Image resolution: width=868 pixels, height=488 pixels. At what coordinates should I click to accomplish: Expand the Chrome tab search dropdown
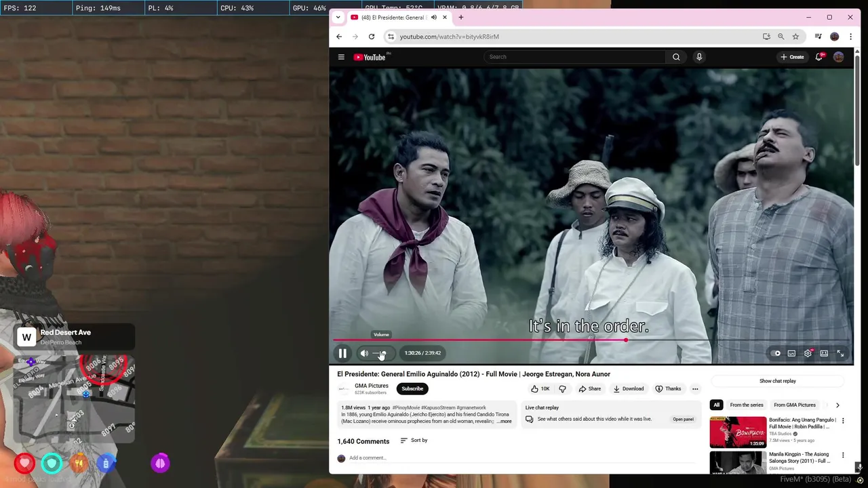[x=338, y=18]
